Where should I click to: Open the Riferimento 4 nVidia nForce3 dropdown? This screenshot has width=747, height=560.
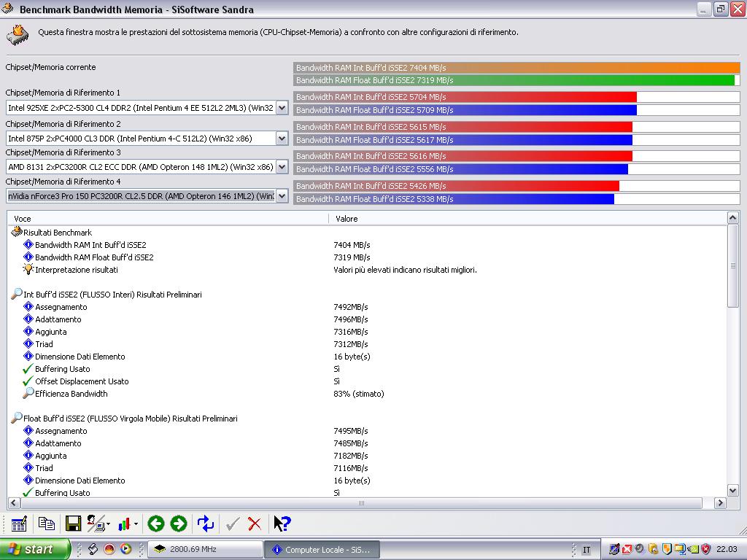(282, 196)
